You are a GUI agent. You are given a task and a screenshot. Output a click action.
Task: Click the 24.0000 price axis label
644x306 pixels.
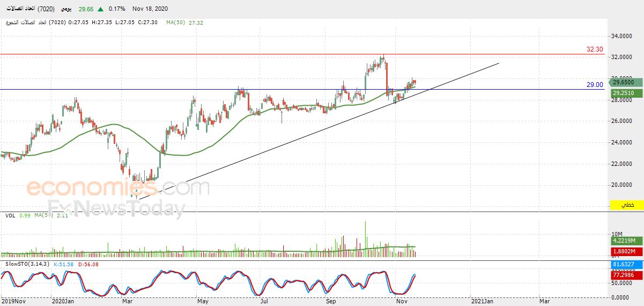622,142
